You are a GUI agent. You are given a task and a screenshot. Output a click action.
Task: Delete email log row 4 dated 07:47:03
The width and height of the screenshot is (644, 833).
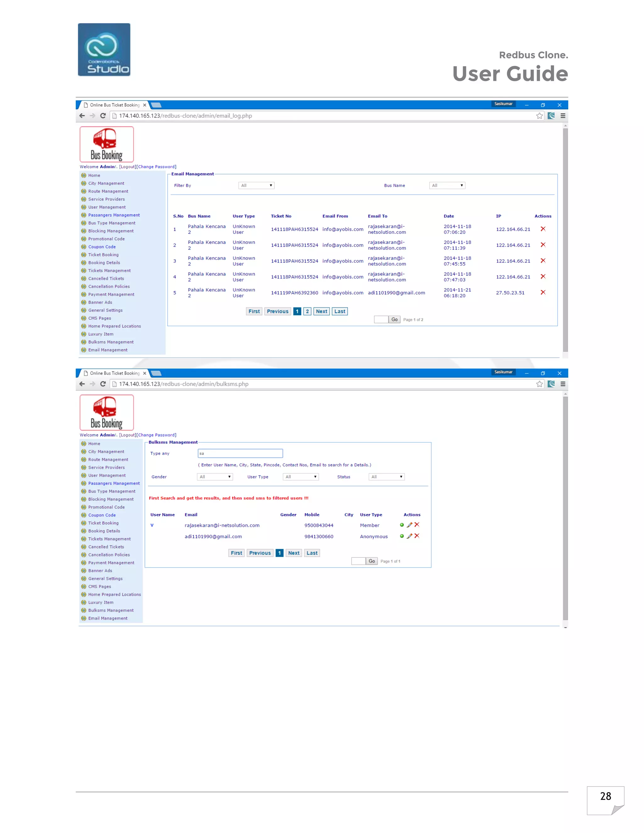(x=543, y=277)
